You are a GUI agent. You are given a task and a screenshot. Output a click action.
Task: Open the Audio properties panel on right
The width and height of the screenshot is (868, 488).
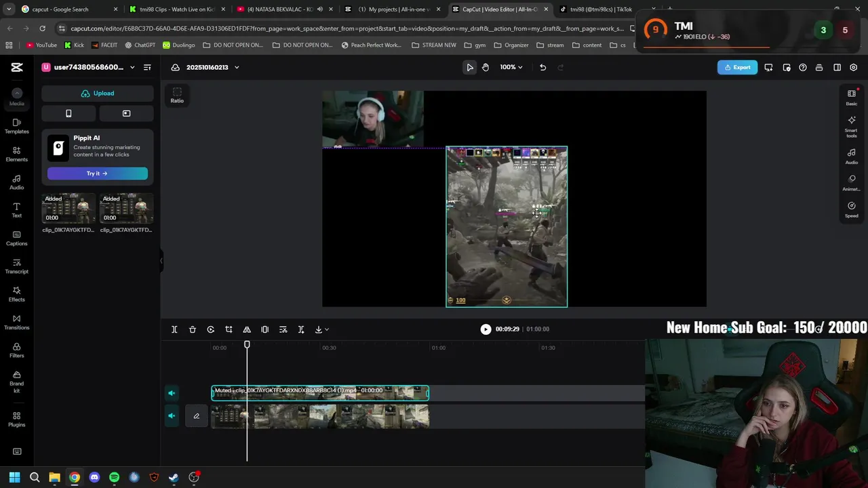point(852,156)
